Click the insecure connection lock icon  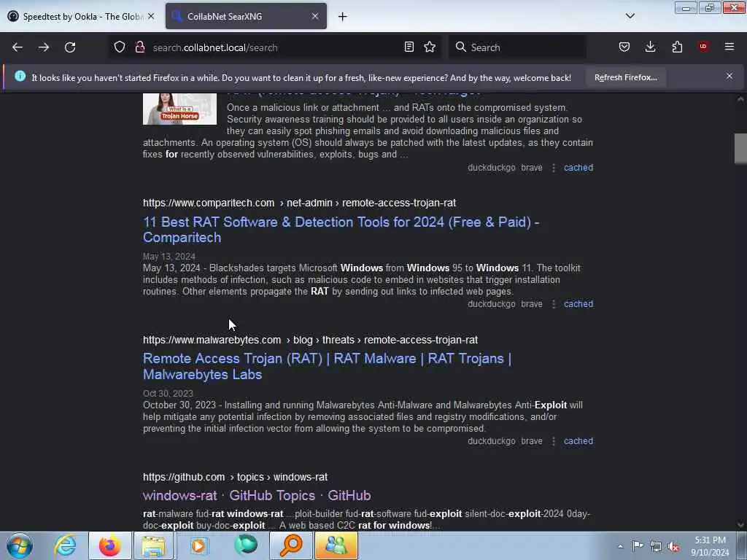tap(139, 47)
